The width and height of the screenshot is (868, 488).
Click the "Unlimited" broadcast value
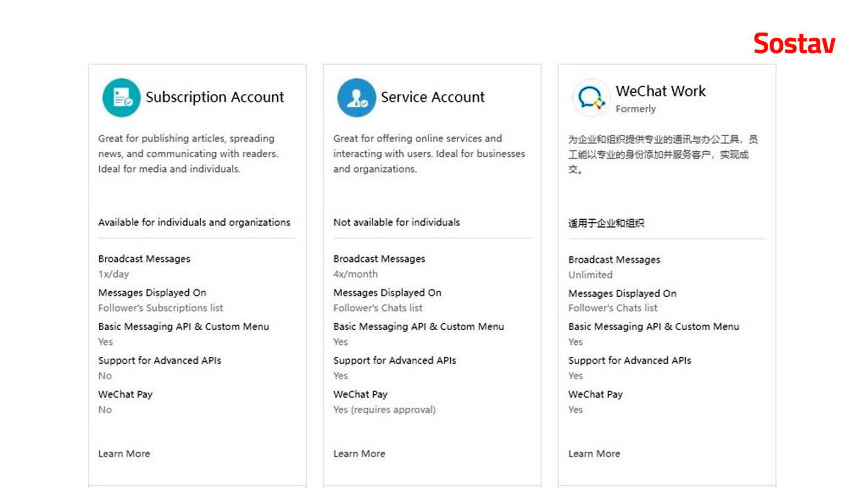[590, 275]
